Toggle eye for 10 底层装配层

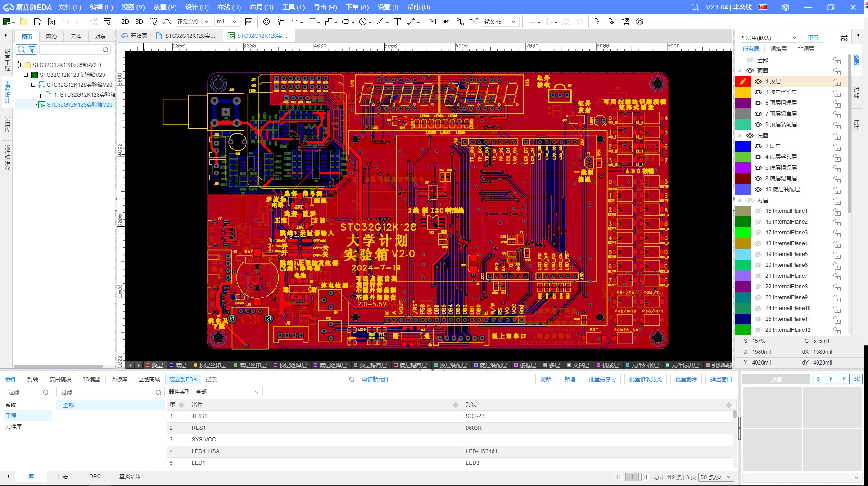[x=758, y=189]
